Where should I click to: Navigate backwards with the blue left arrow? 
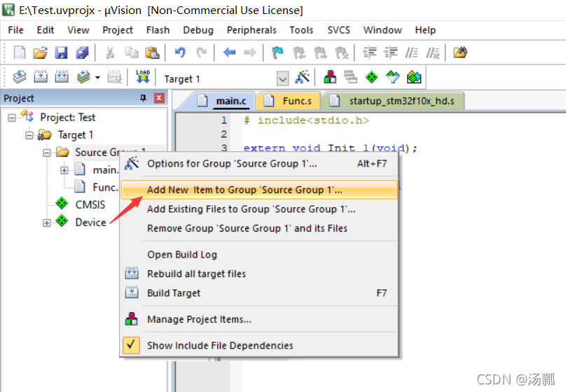229,52
